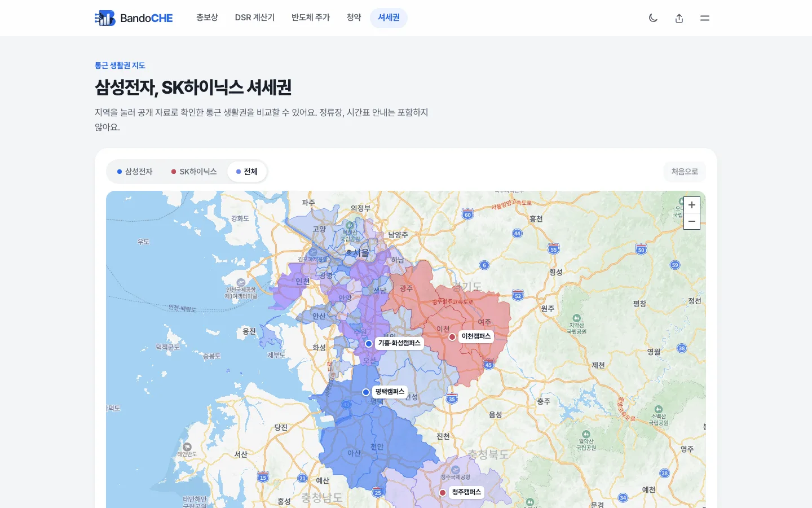Open the hamburger menu icon
Image resolution: width=812 pixels, height=508 pixels.
coord(705,18)
